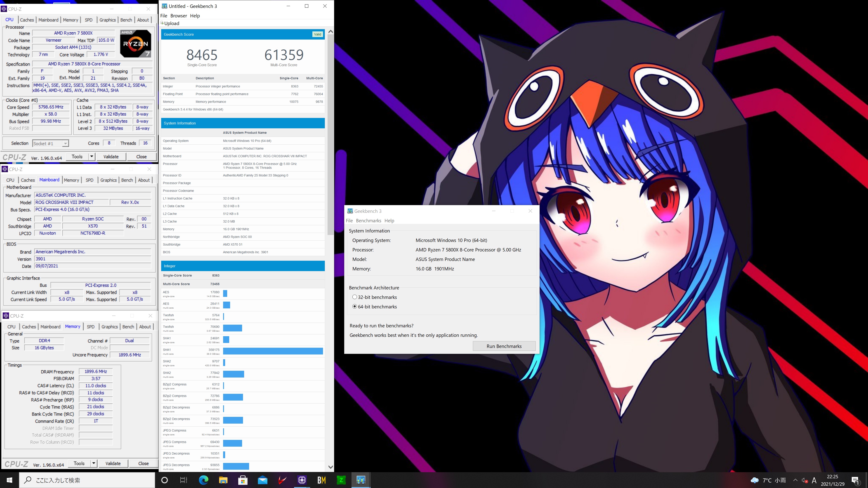Open File Explorer from the taskbar
This screenshot has height=488, width=868.
223,480
